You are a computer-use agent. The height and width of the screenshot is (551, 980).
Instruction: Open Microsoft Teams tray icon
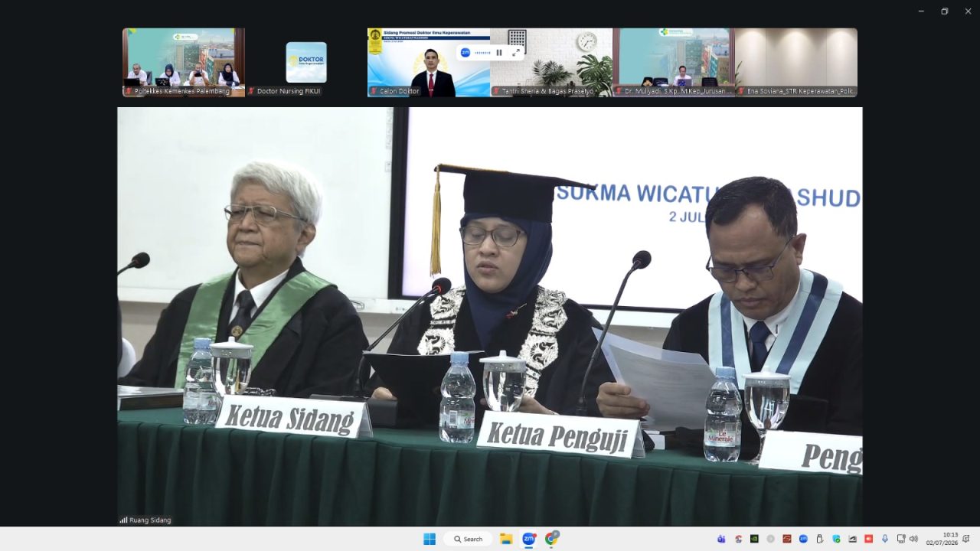(x=721, y=539)
